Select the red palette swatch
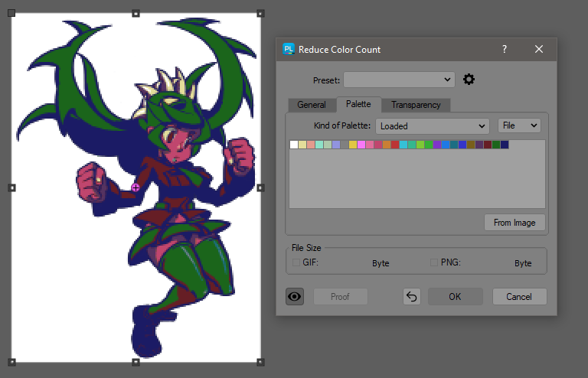 [395, 145]
